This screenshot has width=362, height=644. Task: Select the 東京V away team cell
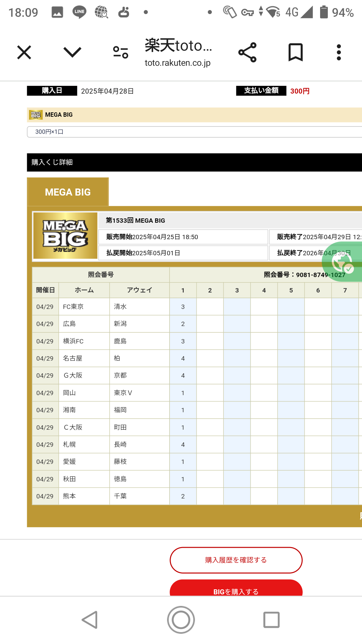(139, 393)
